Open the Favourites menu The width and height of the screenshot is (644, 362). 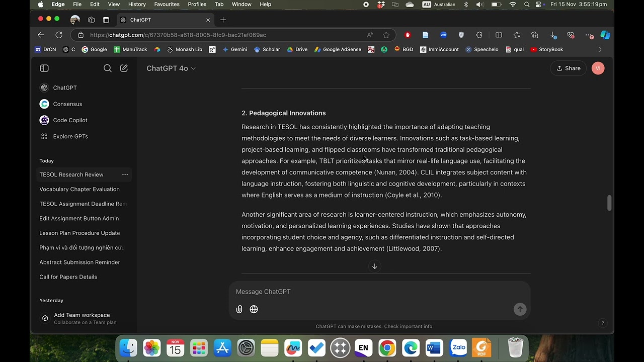167,4
